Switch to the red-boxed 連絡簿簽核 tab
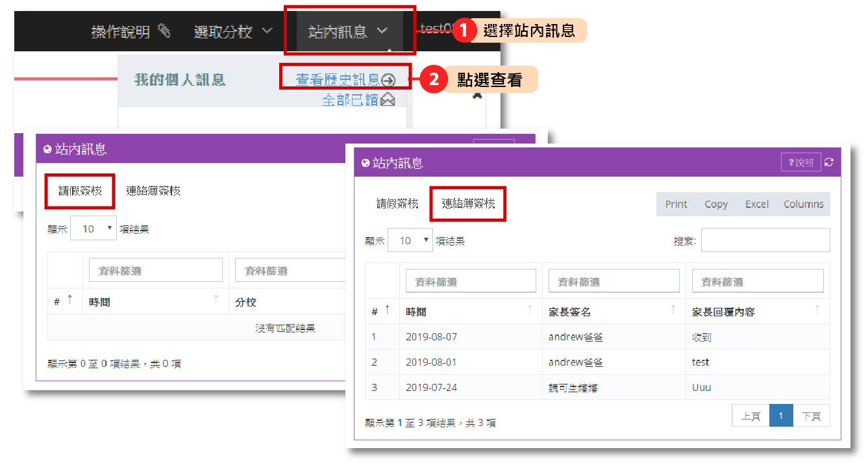 pyautogui.click(x=468, y=204)
